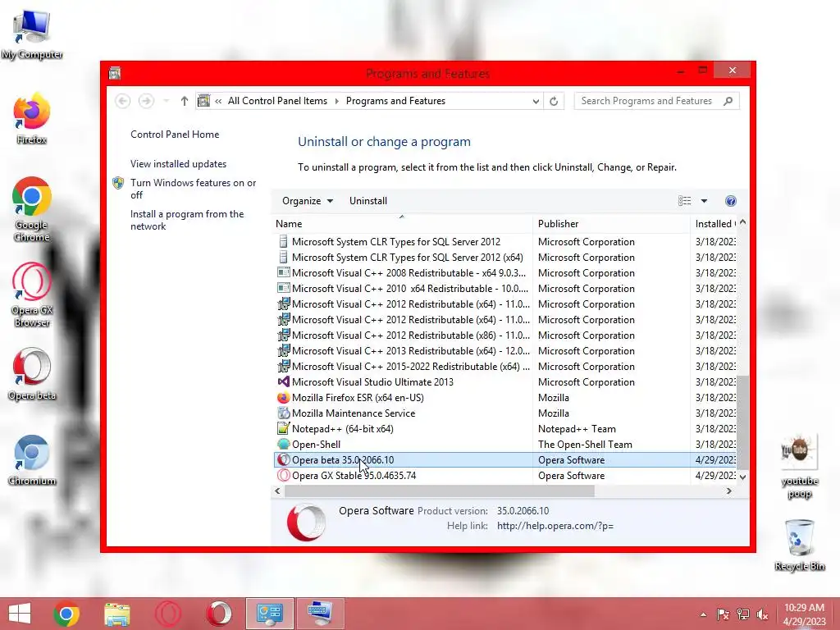Open the My Computer desktop icon
Viewport: 840px width, 630px height.
[x=32, y=33]
